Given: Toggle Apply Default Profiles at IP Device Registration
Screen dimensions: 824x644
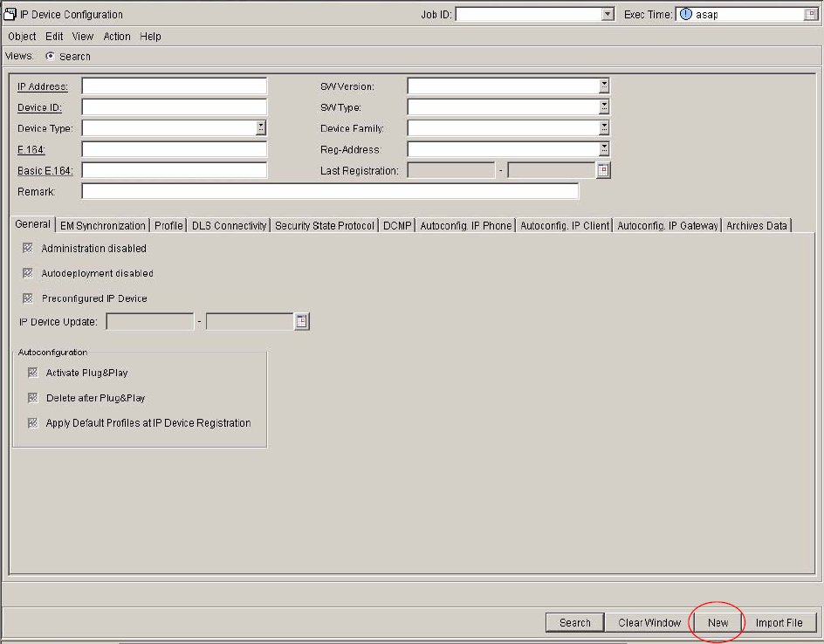Looking at the screenshot, I should [x=32, y=423].
